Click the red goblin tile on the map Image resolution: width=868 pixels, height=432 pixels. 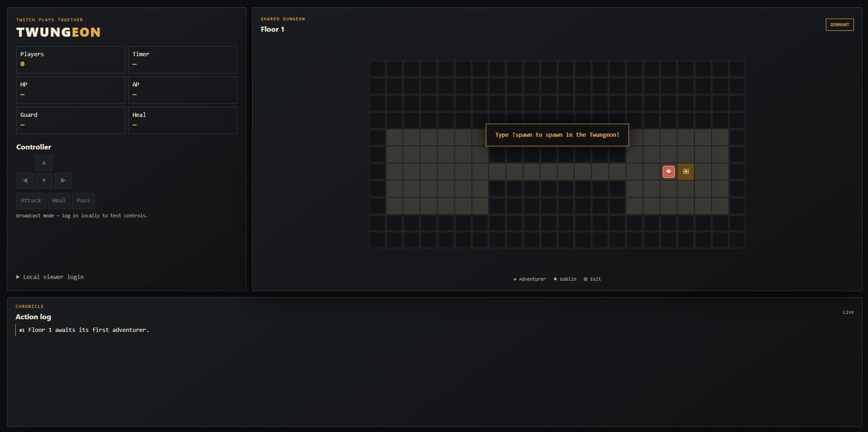[x=669, y=172]
